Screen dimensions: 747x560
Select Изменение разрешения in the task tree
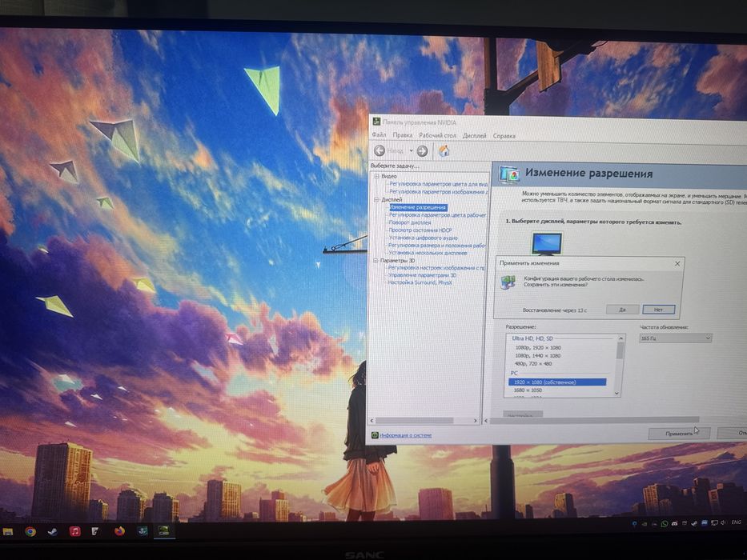pyautogui.click(x=418, y=208)
